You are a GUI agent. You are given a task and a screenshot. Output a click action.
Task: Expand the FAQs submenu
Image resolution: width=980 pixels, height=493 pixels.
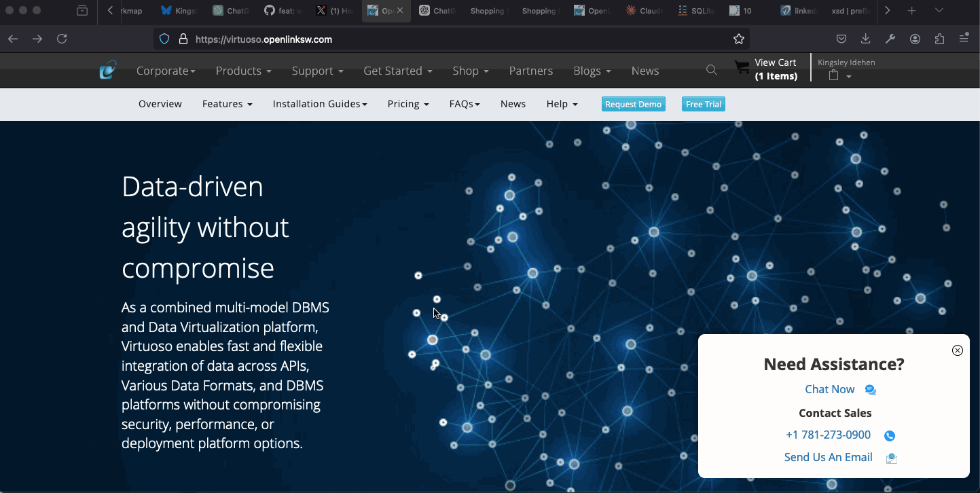tap(465, 104)
